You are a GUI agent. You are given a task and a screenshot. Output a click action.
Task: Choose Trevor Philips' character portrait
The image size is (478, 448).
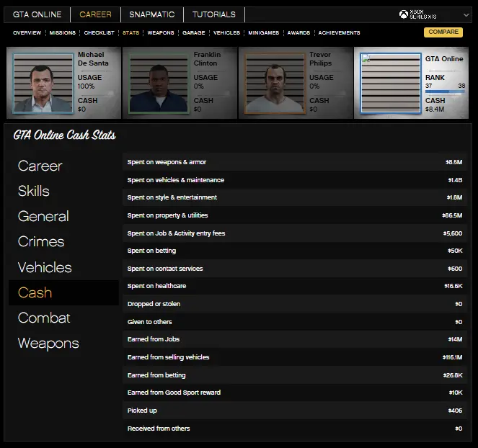pos(274,83)
